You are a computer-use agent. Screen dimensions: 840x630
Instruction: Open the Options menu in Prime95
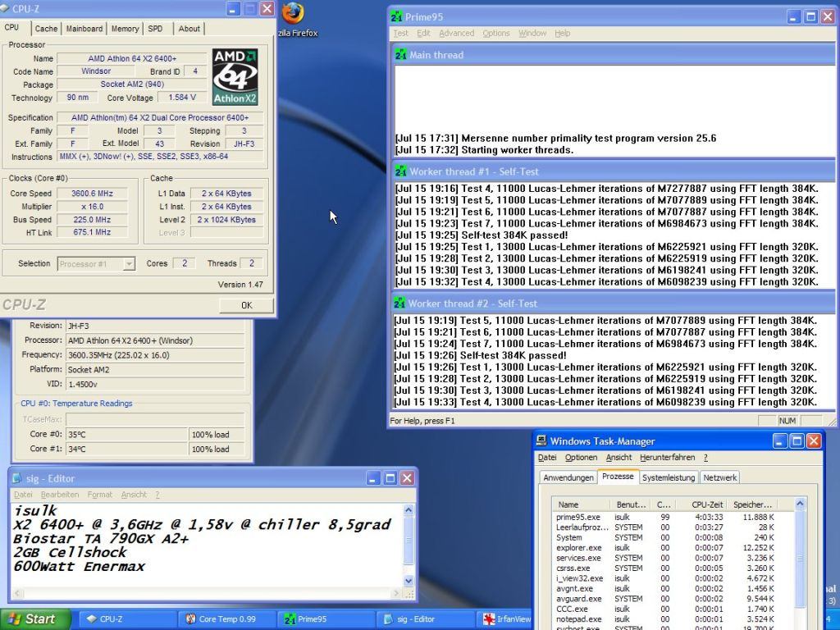496,33
